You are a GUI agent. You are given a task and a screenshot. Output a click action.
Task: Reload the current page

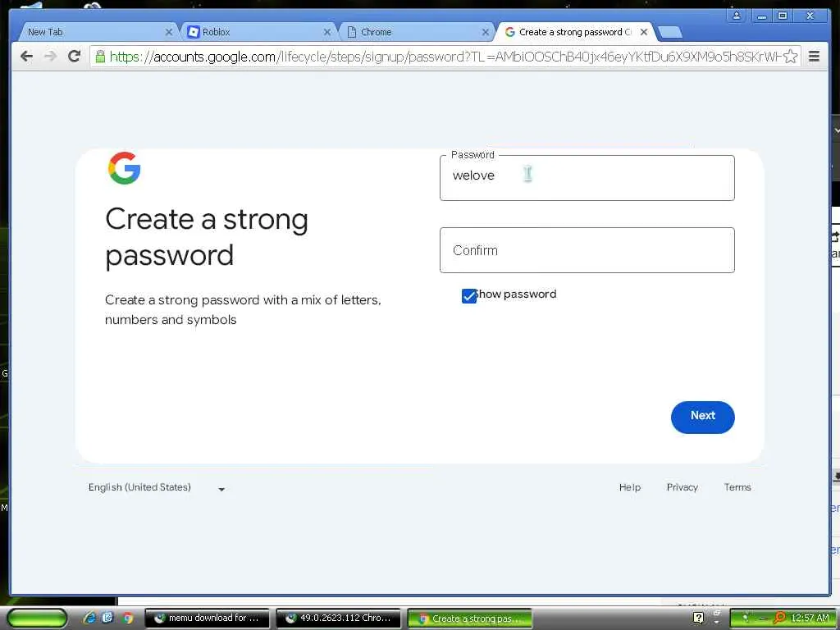pyautogui.click(x=75, y=56)
